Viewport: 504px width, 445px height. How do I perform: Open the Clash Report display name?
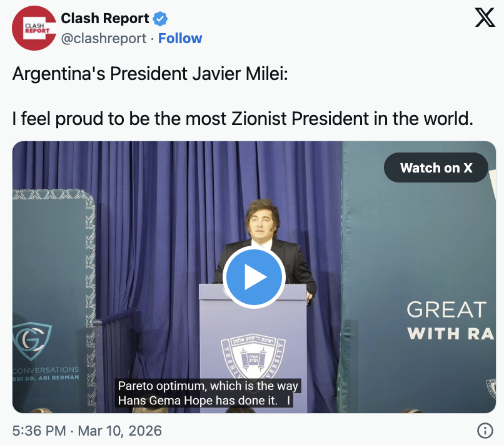coord(105,19)
